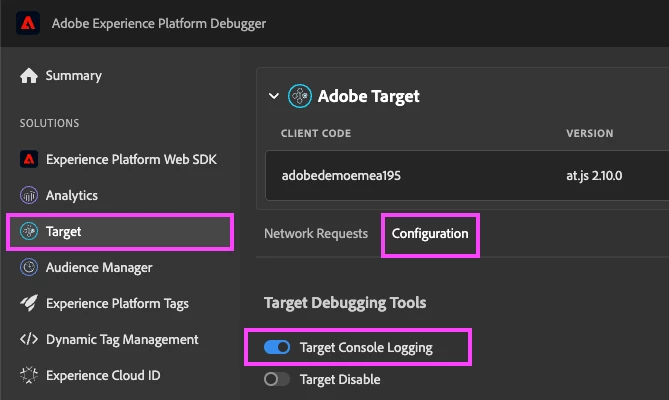Switch to the Network Requests tab

coord(316,234)
